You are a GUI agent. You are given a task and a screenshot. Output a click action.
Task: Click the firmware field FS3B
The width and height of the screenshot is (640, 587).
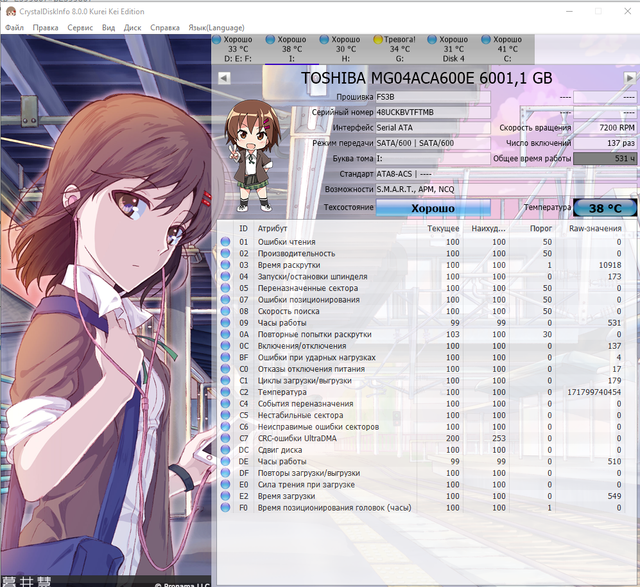[433, 97]
